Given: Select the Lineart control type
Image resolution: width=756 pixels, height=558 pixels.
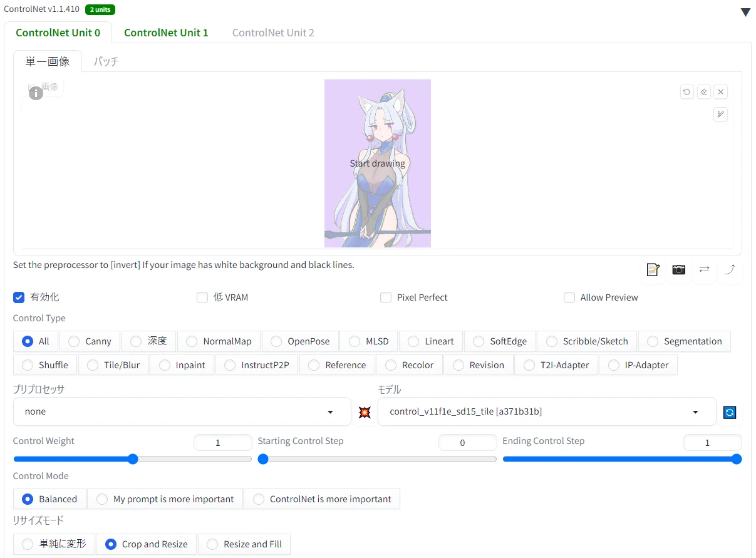Looking at the screenshot, I should pos(431,341).
